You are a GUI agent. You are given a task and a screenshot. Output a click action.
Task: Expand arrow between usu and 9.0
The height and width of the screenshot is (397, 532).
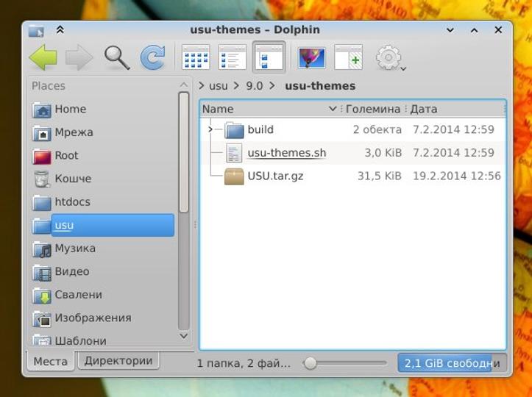tap(236, 86)
